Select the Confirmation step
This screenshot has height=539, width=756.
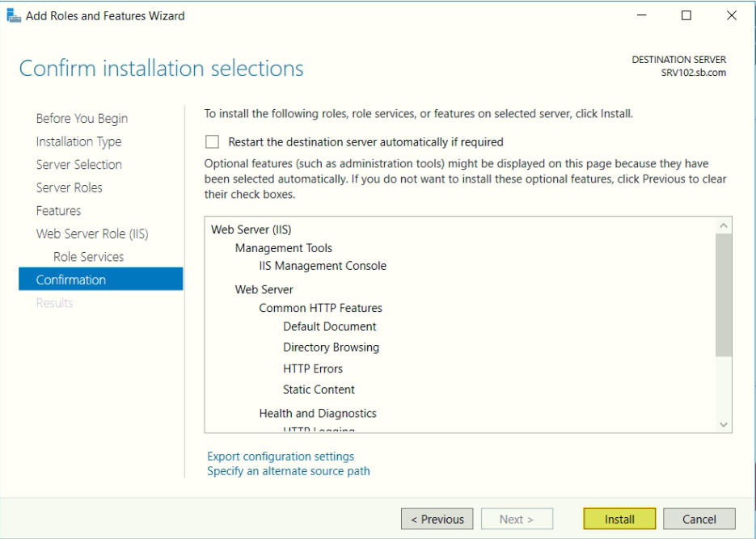(x=101, y=280)
